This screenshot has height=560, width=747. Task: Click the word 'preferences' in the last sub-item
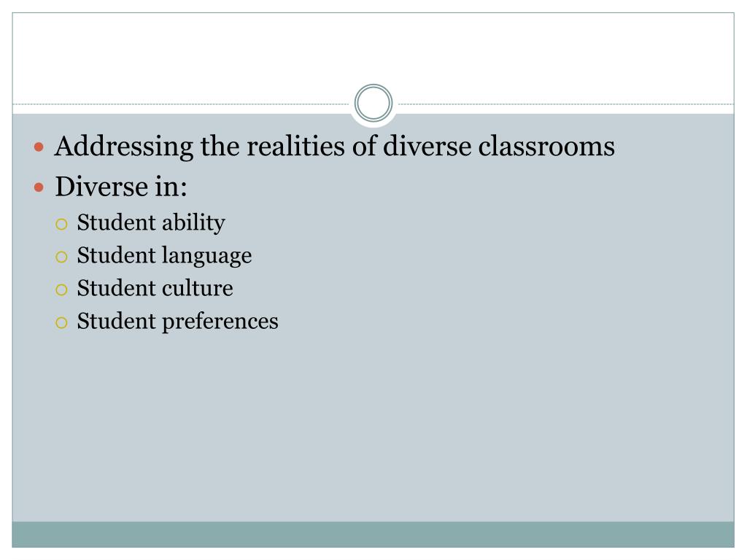click(220, 322)
